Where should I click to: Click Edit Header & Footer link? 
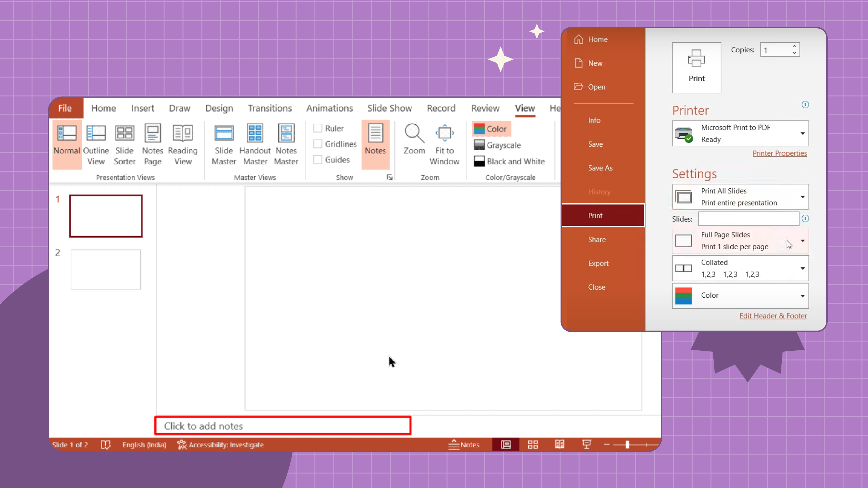click(x=773, y=315)
